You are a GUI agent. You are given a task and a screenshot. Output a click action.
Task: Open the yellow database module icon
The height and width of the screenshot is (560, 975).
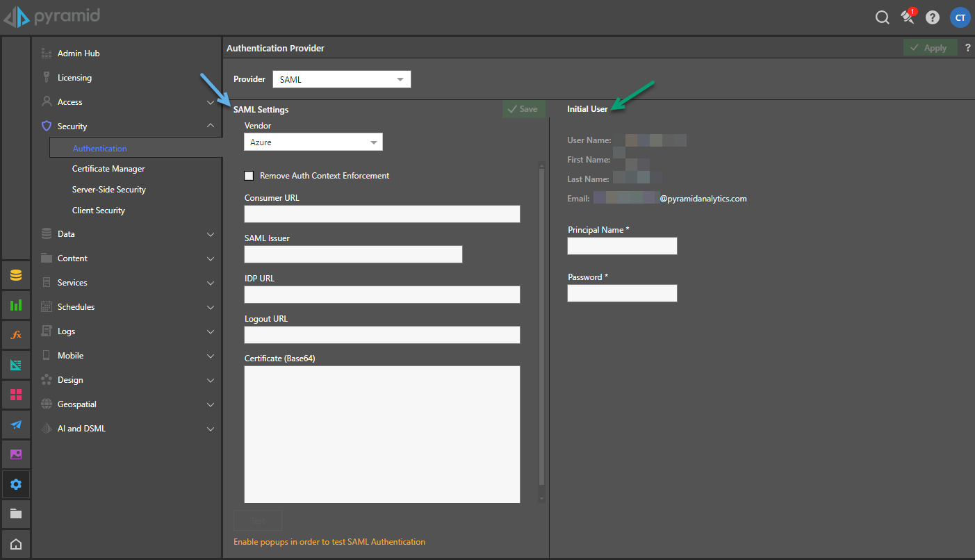click(16, 276)
